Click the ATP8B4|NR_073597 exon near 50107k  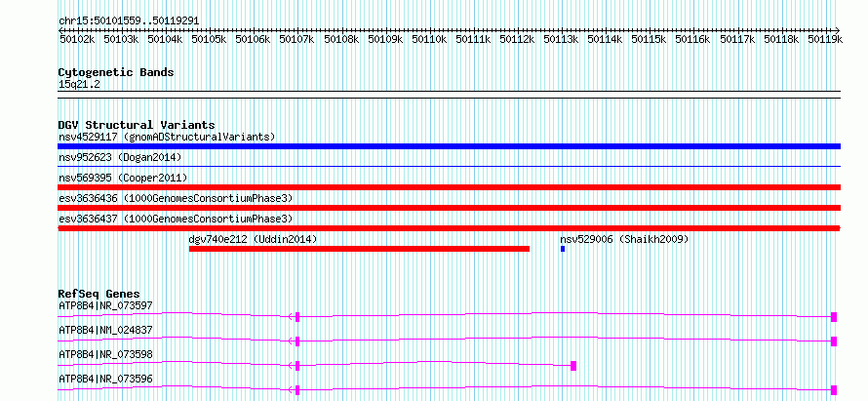[x=297, y=317]
